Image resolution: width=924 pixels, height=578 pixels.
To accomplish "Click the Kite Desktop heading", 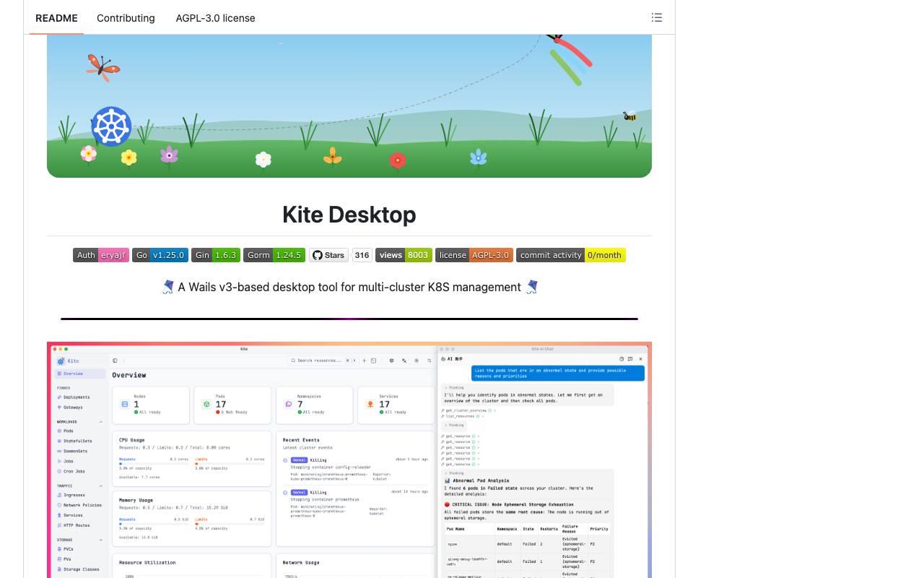I will 349,215.
